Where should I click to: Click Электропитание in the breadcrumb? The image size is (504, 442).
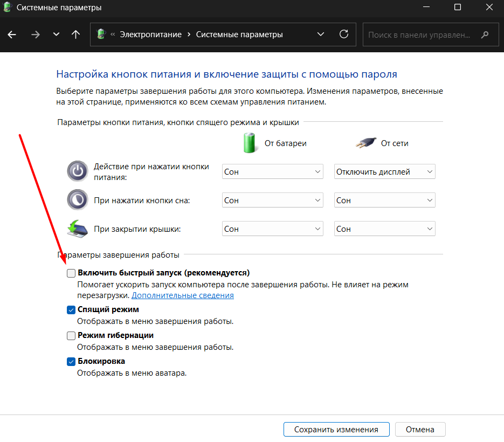pyautogui.click(x=151, y=34)
